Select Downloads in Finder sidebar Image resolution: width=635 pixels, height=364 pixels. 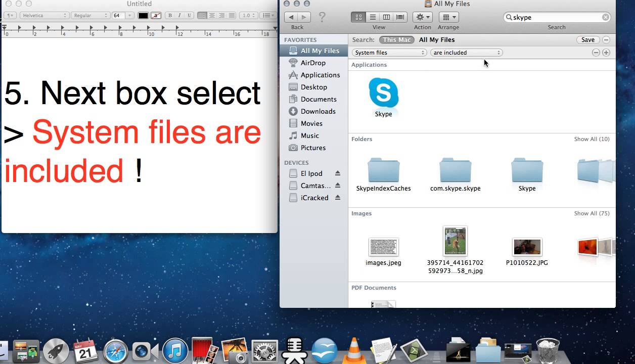click(x=317, y=111)
